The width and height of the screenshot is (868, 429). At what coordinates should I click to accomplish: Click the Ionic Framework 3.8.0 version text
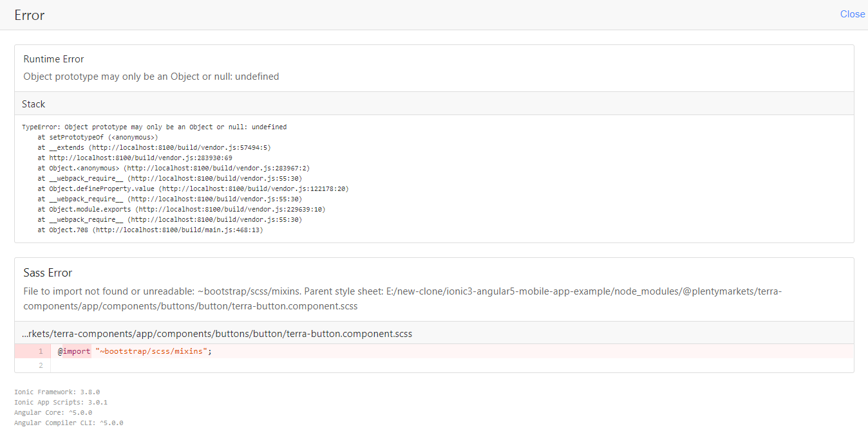click(x=57, y=392)
